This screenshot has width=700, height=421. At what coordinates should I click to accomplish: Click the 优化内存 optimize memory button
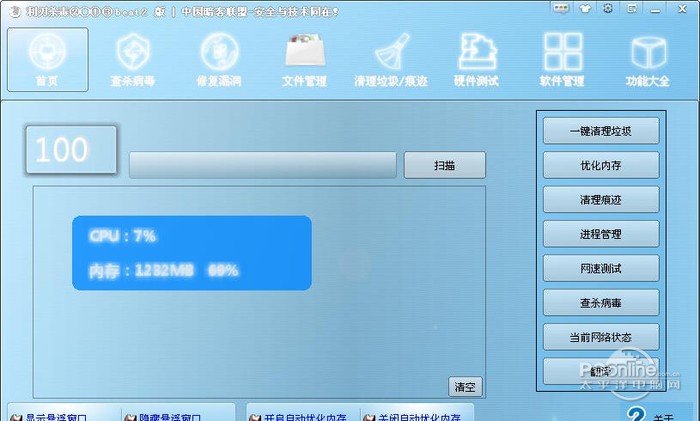click(x=601, y=165)
